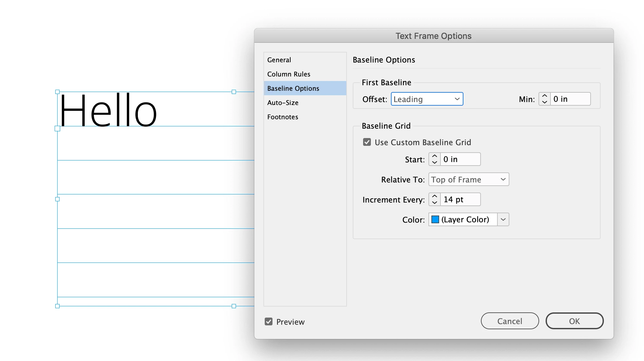Switch to the General section
Viewport: 644px width, 361px height.
click(279, 60)
